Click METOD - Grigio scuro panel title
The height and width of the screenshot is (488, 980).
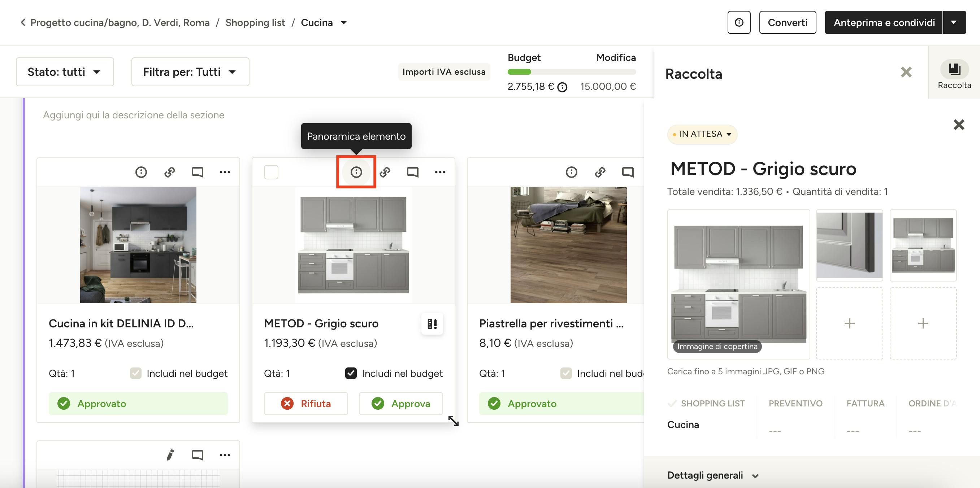(763, 169)
